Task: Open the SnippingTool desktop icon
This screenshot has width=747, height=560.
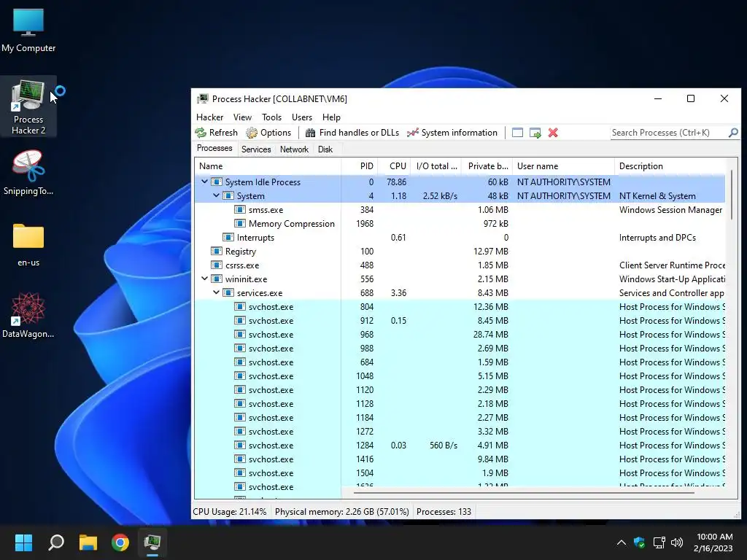Action: 28,172
